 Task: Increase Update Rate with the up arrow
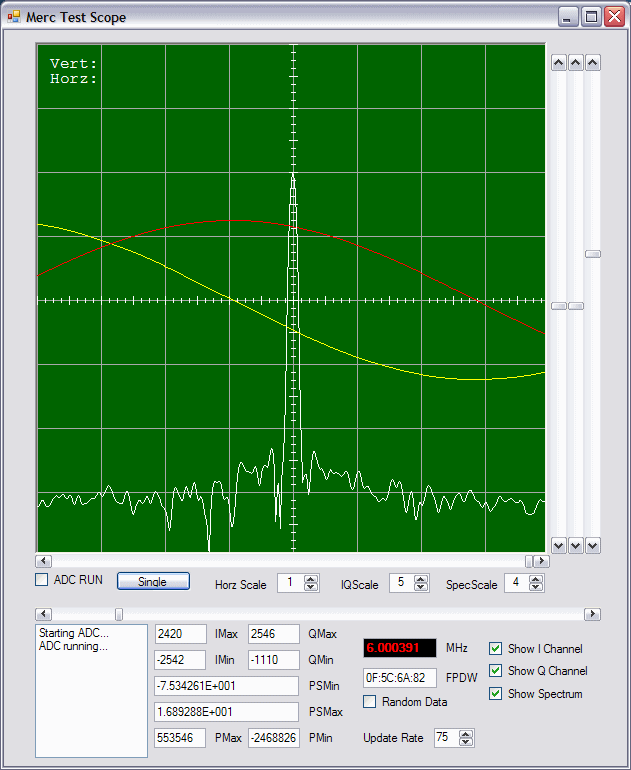click(x=466, y=733)
